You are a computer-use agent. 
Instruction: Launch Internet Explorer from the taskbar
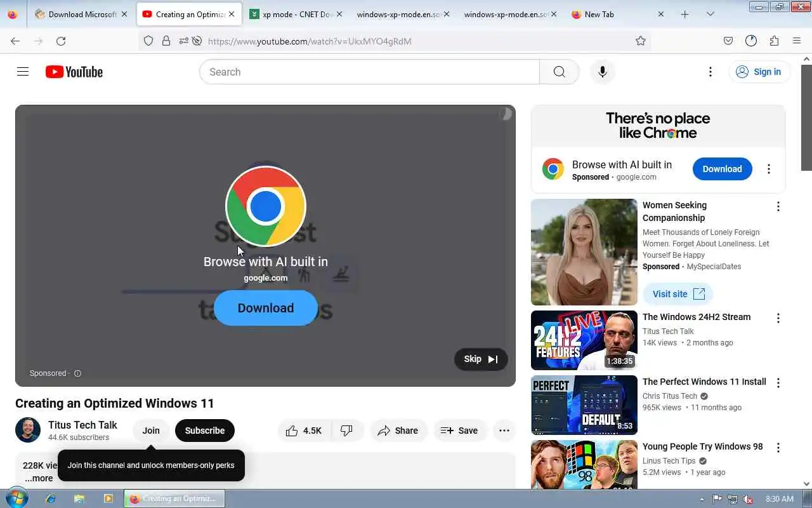click(51, 499)
